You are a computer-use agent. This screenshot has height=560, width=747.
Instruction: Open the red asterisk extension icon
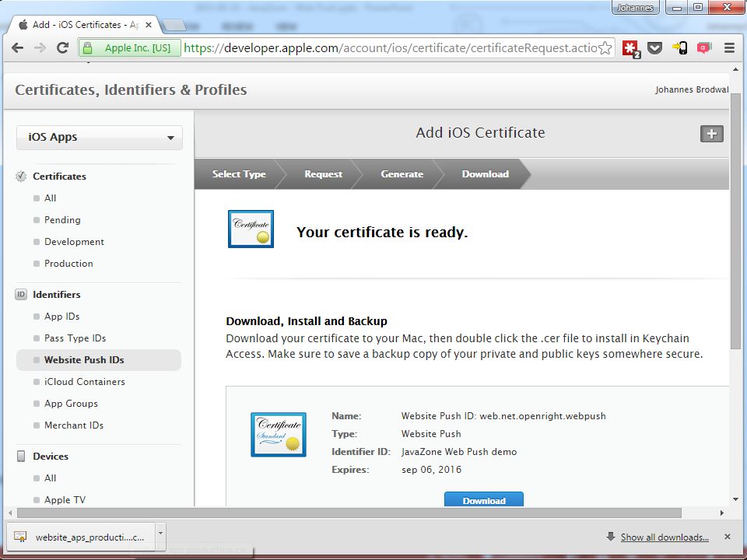[x=631, y=48]
